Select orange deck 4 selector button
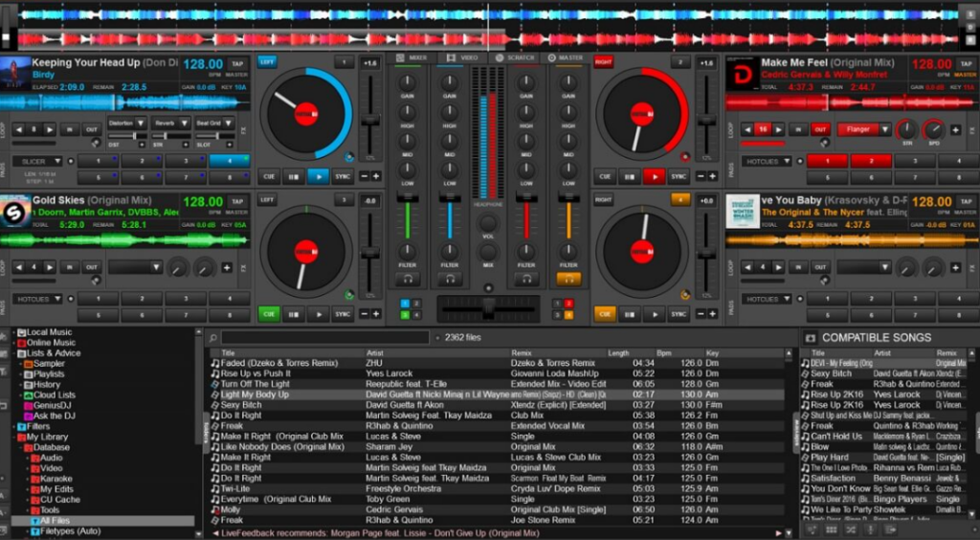980x540 pixels. 680,199
